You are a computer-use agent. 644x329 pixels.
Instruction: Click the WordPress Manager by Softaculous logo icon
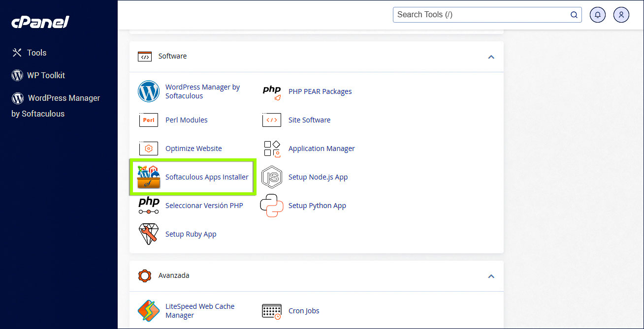coord(149,91)
